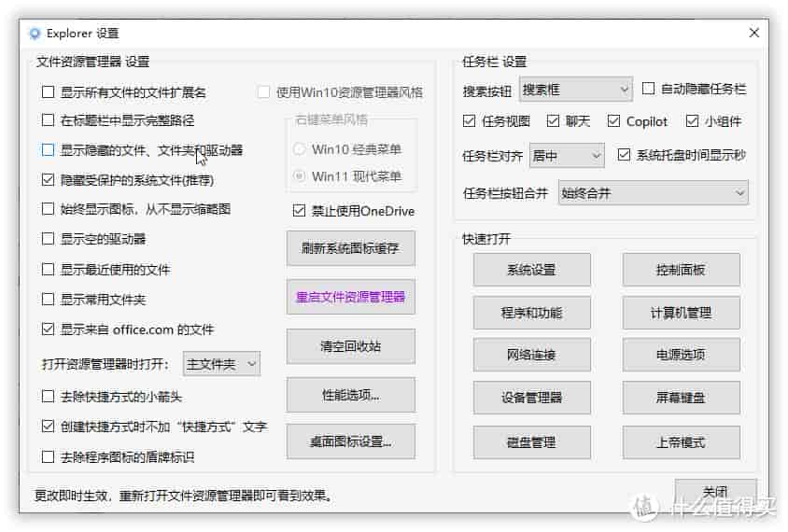Screen dimensions: 788x532
Task: Select Win11 现代菜单 radio button
Action: click(x=299, y=176)
